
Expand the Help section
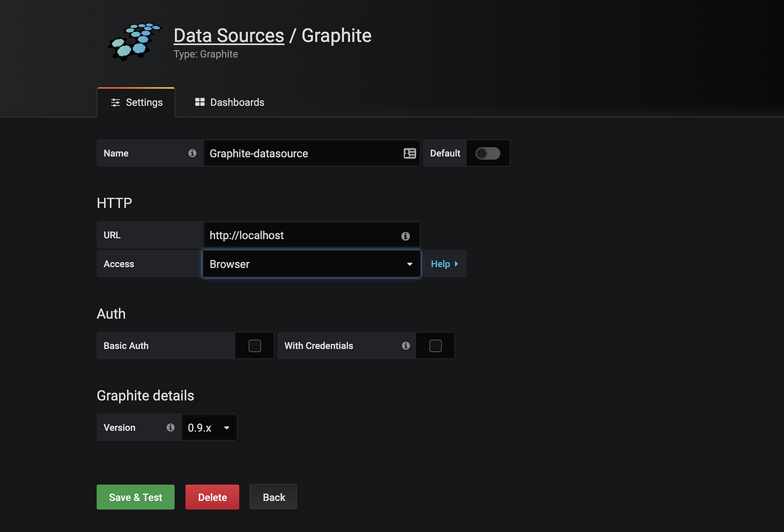point(445,264)
